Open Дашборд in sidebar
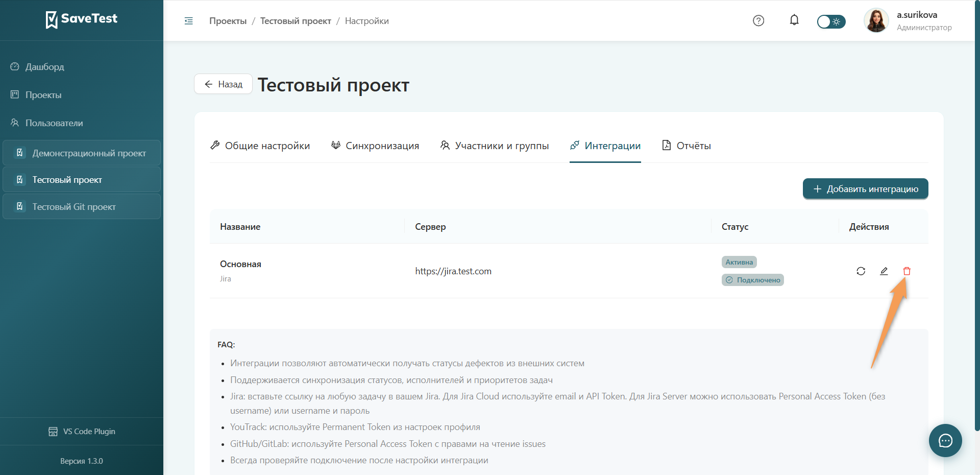The width and height of the screenshot is (980, 475). click(82, 67)
